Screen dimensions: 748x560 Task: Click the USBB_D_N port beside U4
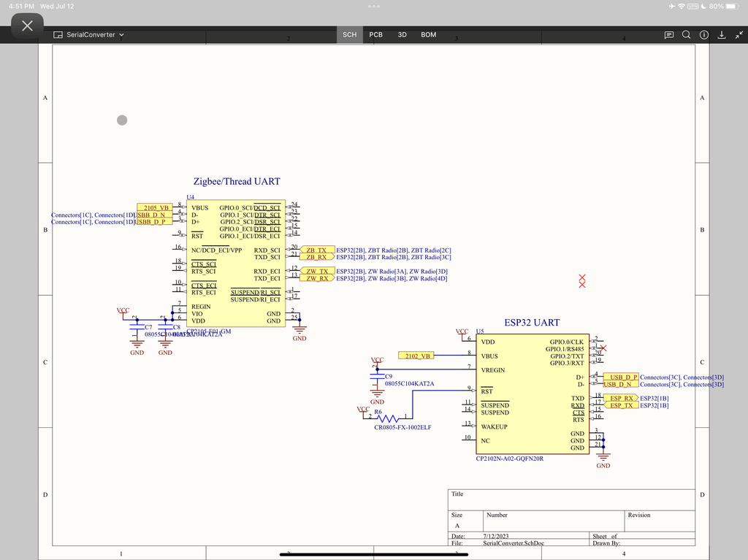(155, 215)
